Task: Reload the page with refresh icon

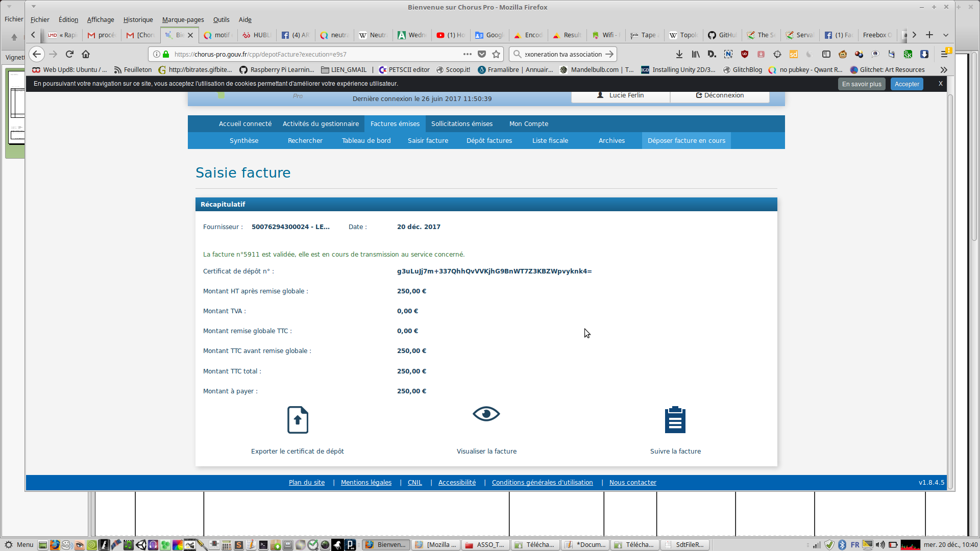Action: click(x=69, y=54)
